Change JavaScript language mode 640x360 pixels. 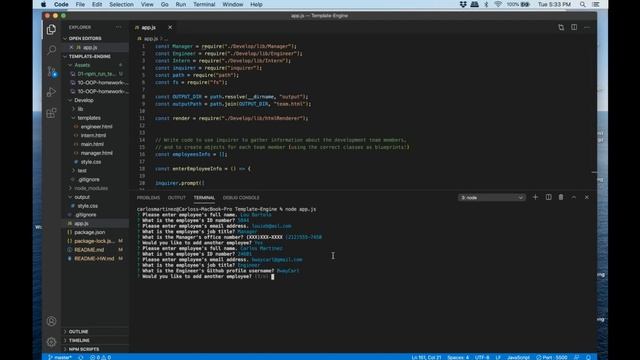click(x=518, y=357)
